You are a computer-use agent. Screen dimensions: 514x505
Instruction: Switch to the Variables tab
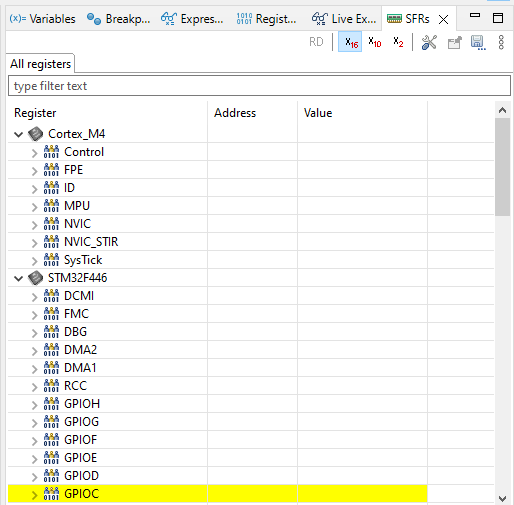tap(42, 19)
